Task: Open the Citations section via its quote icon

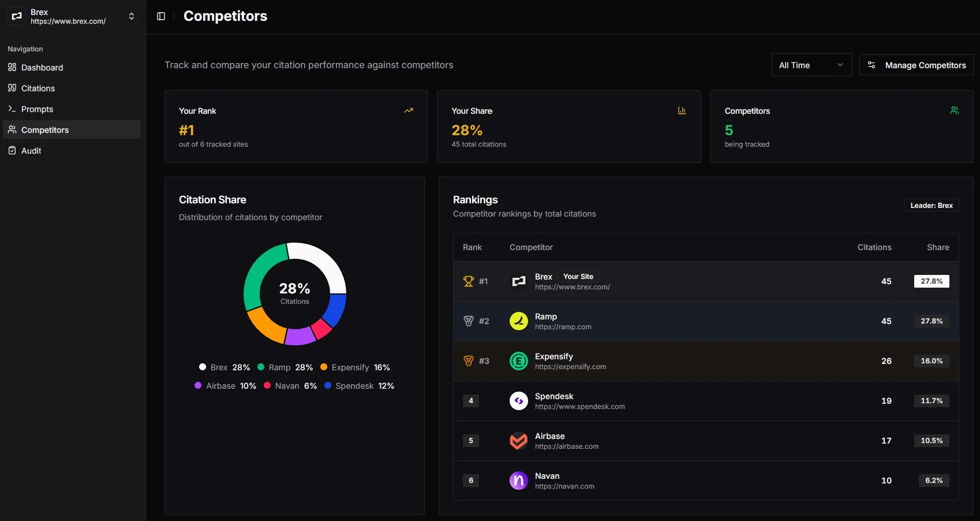Action: [12, 88]
